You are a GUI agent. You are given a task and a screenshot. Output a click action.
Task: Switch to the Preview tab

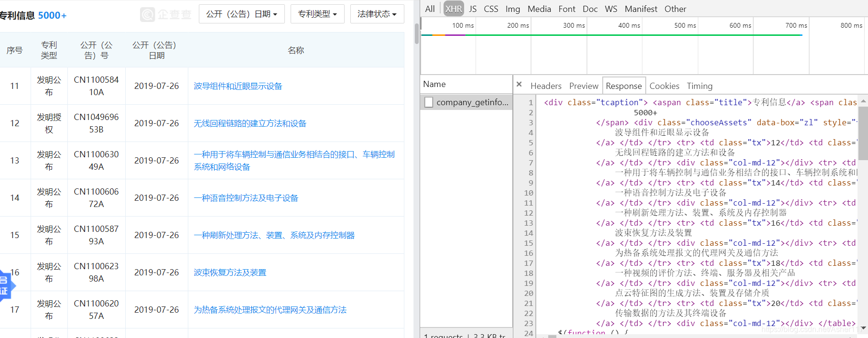click(584, 86)
